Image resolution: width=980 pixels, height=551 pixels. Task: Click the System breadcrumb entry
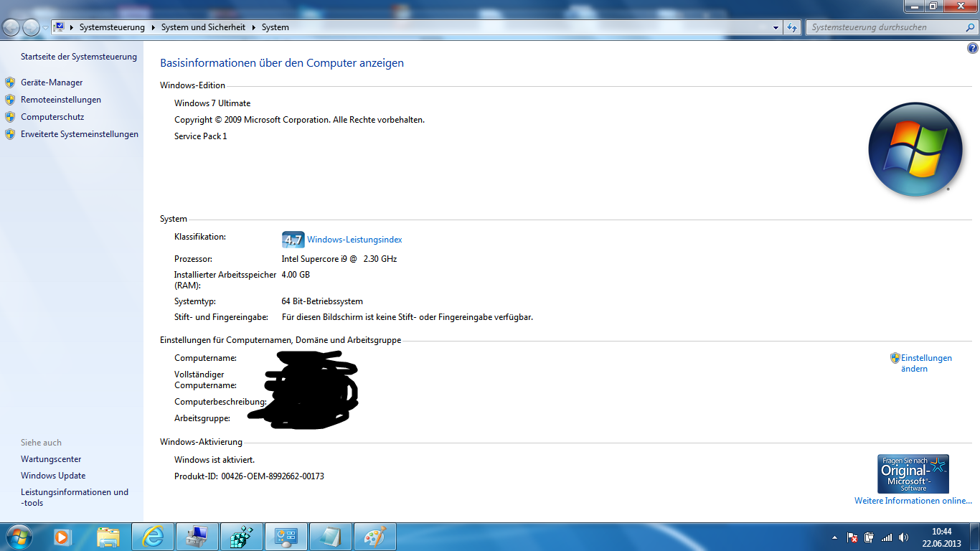[x=275, y=27]
